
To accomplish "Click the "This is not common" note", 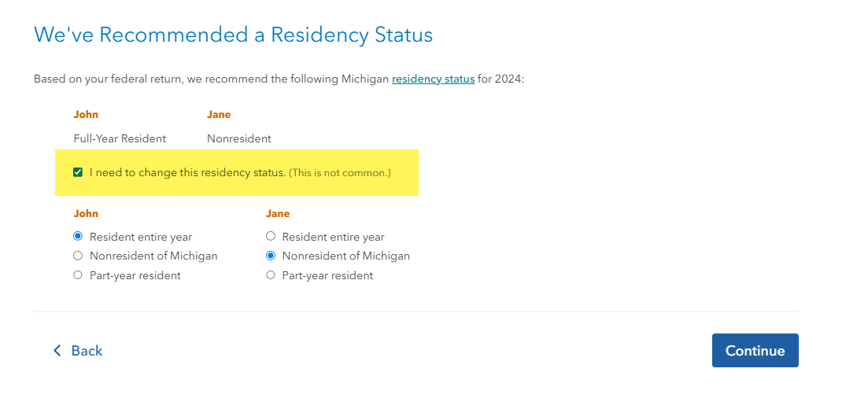I will (340, 173).
